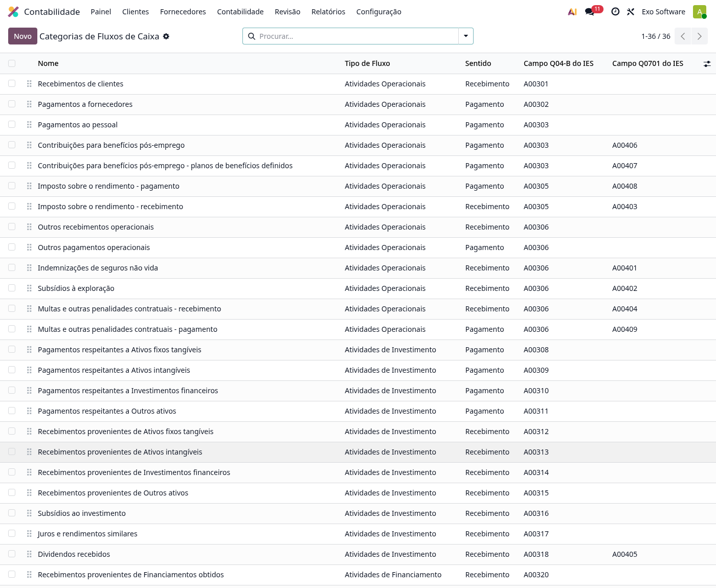Open Recebimentos provenientes de Ativos intangíveis record
The height and width of the screenshot is (588, 716).
pyautogui.click(x=120, y=452)
